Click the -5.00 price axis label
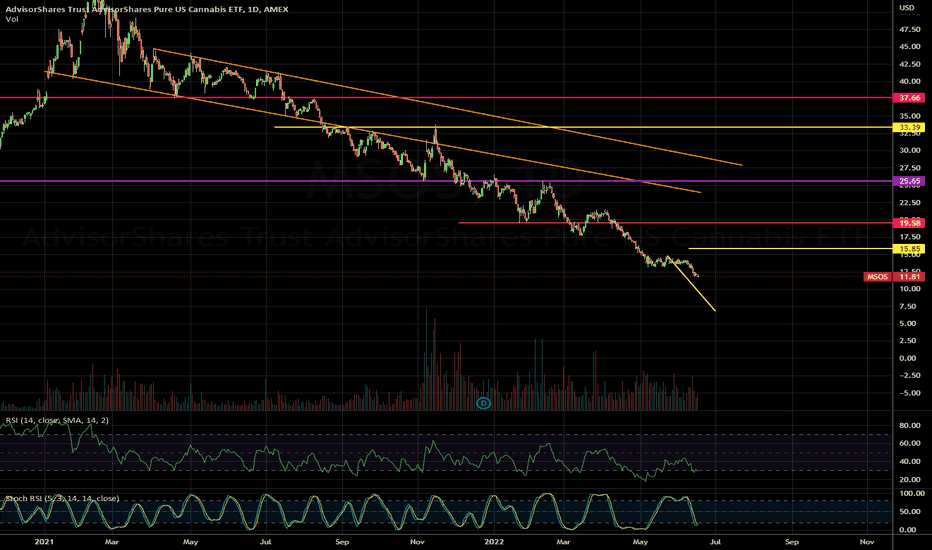This screenshot has width=932, height=550. click(908, 392)
